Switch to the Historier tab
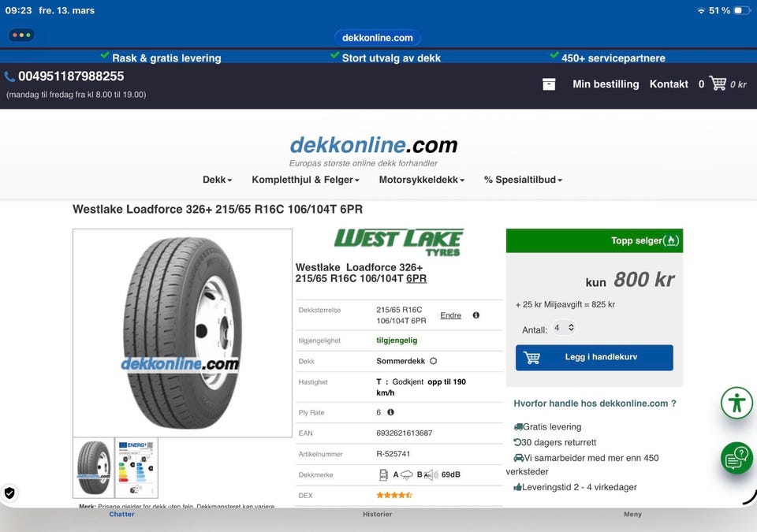Screen dimensions: 757x532 [x=377, y=514]
